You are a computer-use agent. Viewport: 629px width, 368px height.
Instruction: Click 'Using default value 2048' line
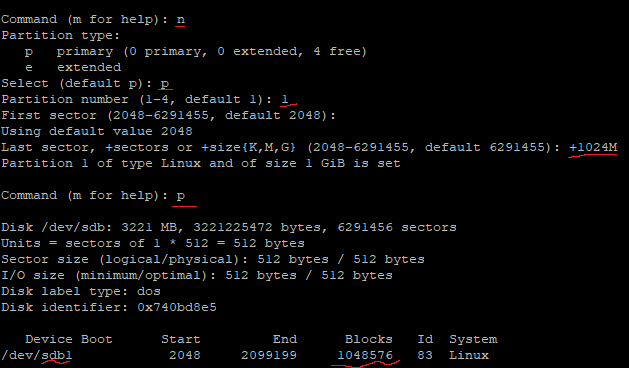[x=97, y=131]
